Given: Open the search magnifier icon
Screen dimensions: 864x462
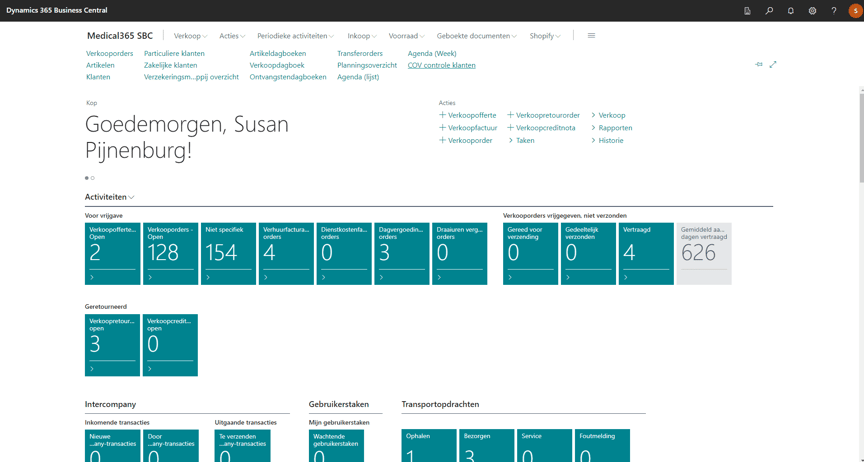Looking at the screenshot, I should [769, 10].
